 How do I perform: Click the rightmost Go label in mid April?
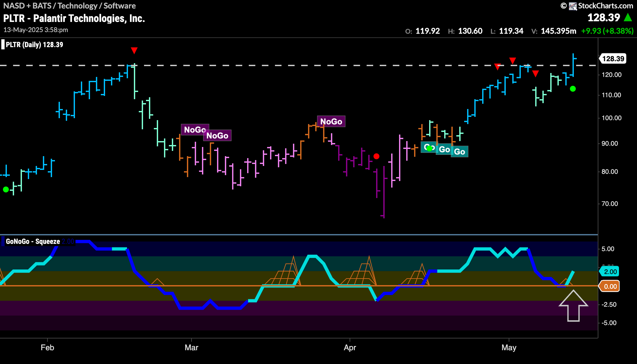click(460, 152)
